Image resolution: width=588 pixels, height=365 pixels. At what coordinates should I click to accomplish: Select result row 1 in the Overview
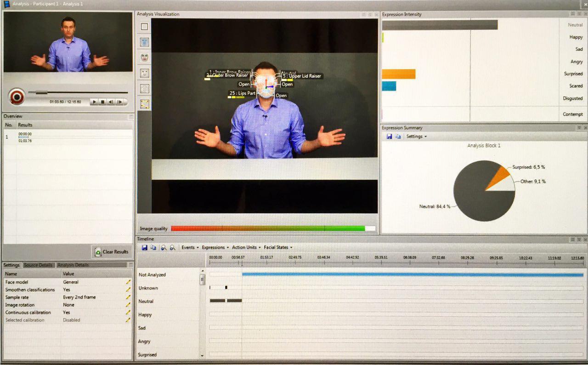tap(68, 137)
